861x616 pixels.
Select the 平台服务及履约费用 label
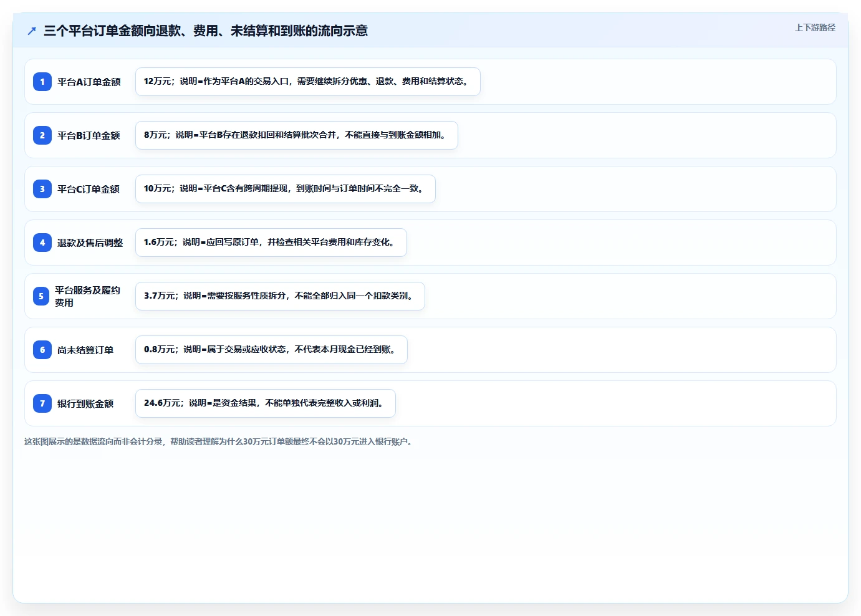pos(87,296)
